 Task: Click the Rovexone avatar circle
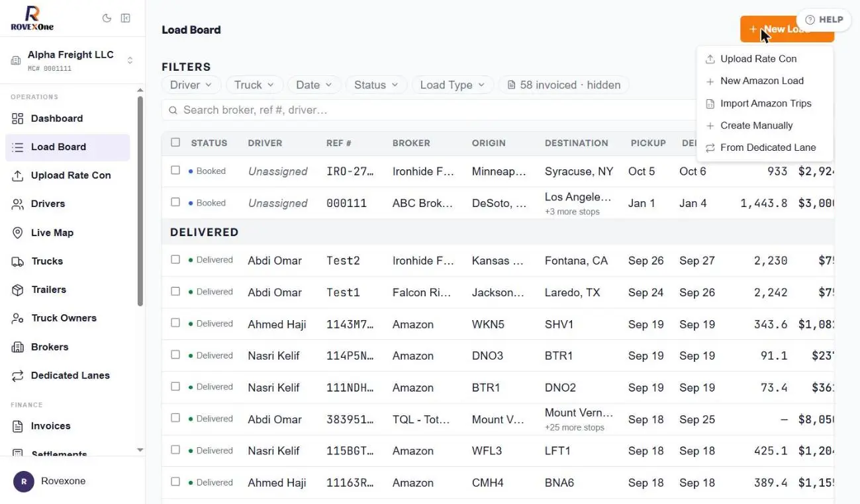(24, 482)
